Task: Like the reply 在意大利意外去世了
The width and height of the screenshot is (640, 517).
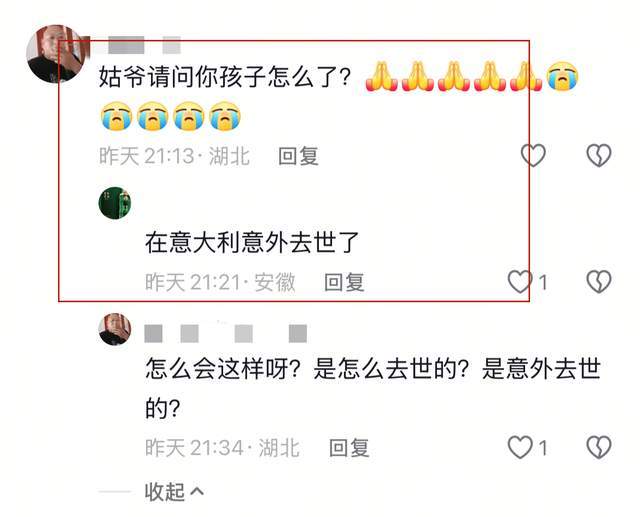Action: pyautogui.click(x=520, y=282)
